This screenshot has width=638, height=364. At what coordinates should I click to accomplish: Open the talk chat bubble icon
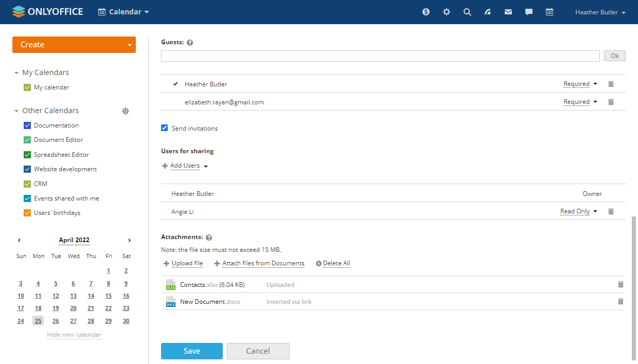(529, 12)
